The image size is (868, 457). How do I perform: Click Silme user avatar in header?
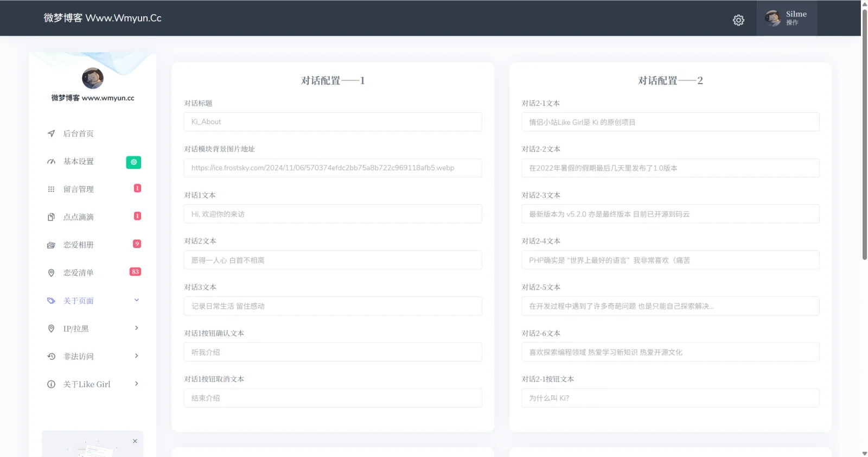[773, 18]
